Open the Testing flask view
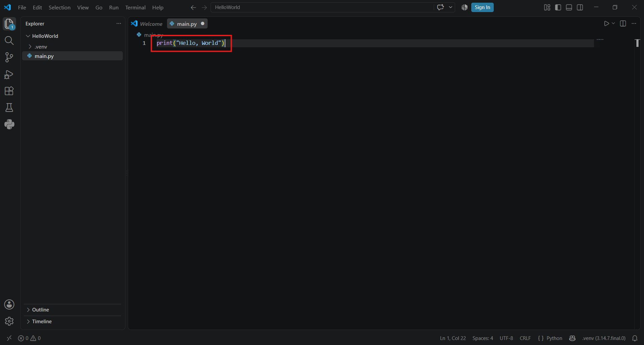This screenshot has width=644, height=345. [x=9, y=108]
